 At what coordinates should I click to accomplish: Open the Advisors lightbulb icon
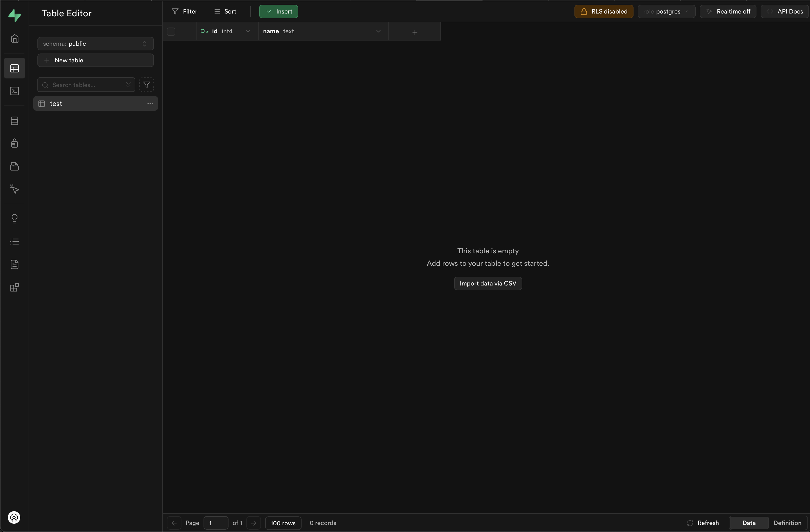[x=14, y=218]
